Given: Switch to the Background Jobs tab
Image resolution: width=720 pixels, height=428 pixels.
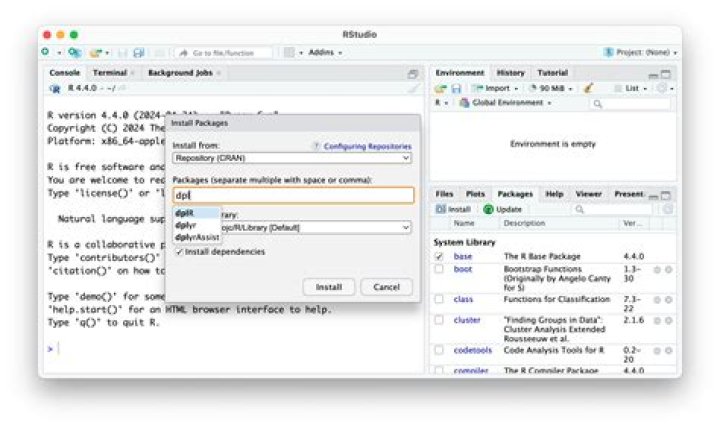Looking at the screenshot, I should (180, 73).
